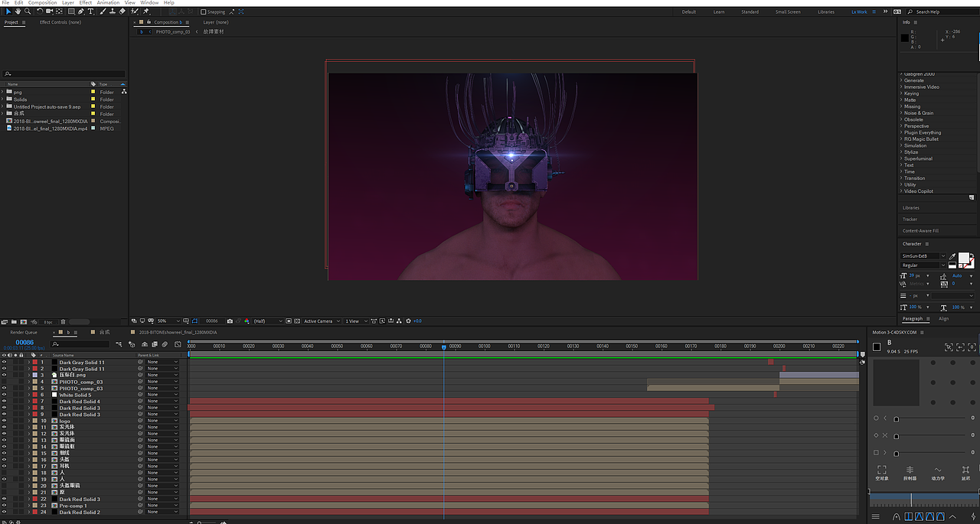Image resolution: width=980 pixels, height=524 pixels.
Task: Select the Hand tool
Action: pyautogui.click(x=18, y=11)
